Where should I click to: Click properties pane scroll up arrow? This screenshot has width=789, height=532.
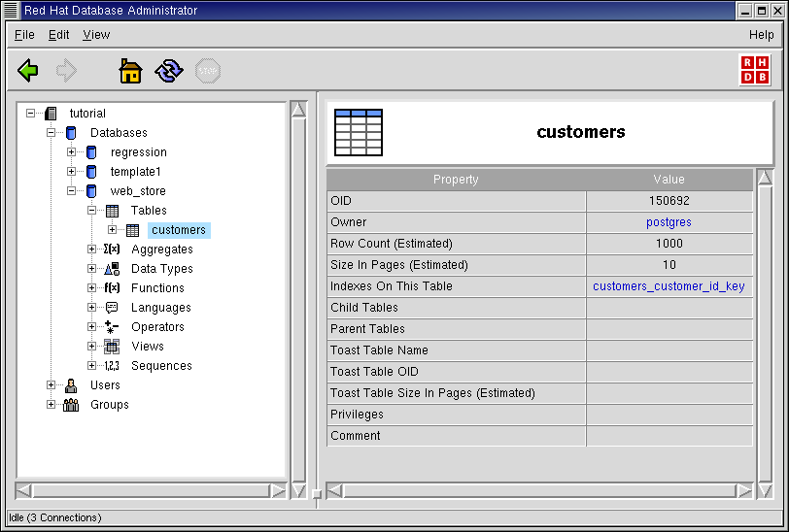tap(765, 178)
